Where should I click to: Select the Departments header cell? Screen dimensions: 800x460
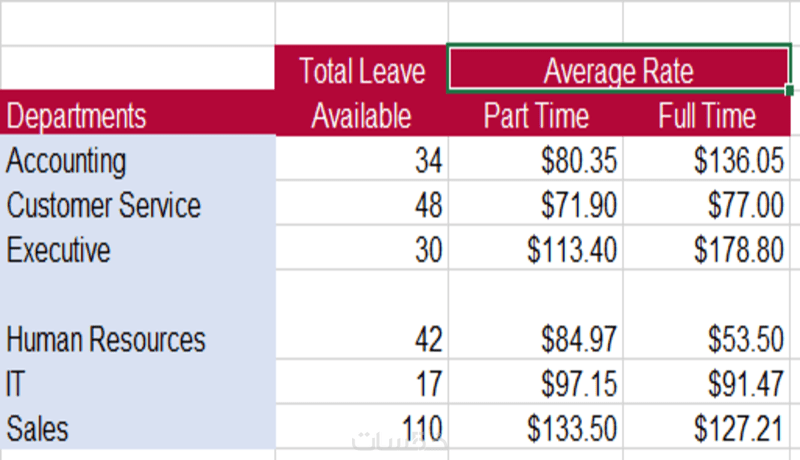click(x=138, y=113)
